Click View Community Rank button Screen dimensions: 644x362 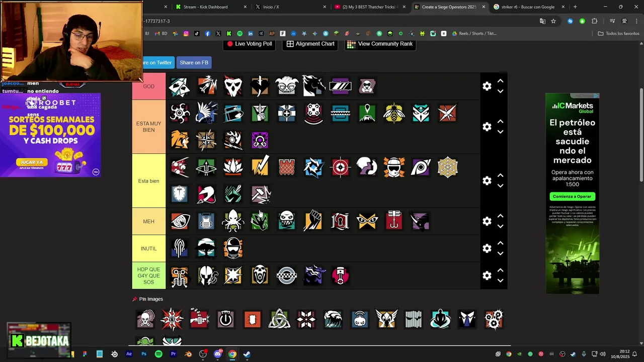coord(380,44)
